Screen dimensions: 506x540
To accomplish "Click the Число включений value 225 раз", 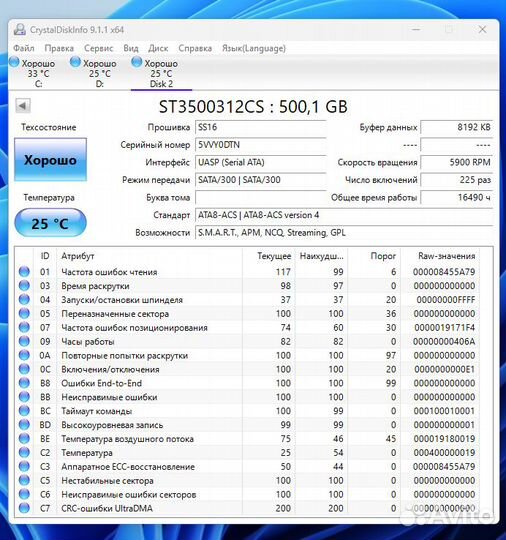I will pyautogui.click(x=457, y=180).
